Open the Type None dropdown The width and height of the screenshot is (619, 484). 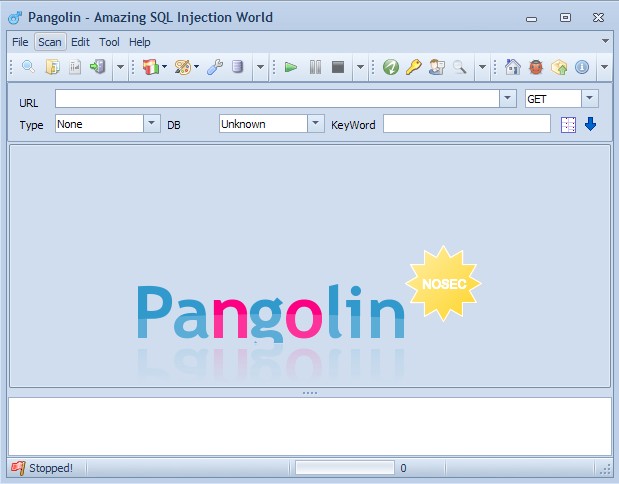click(151, 124)
